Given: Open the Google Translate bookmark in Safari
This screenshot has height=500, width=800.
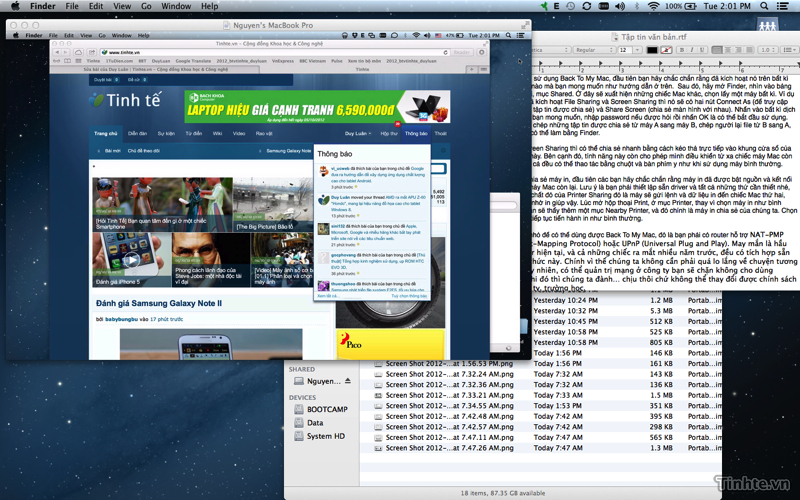Looking at the screenshot, I should tap(193, 61).
